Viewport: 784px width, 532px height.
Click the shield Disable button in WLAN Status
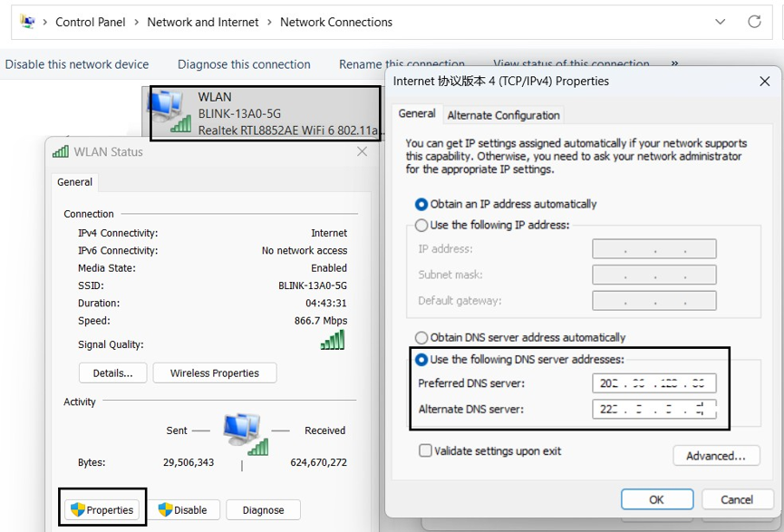182,510
